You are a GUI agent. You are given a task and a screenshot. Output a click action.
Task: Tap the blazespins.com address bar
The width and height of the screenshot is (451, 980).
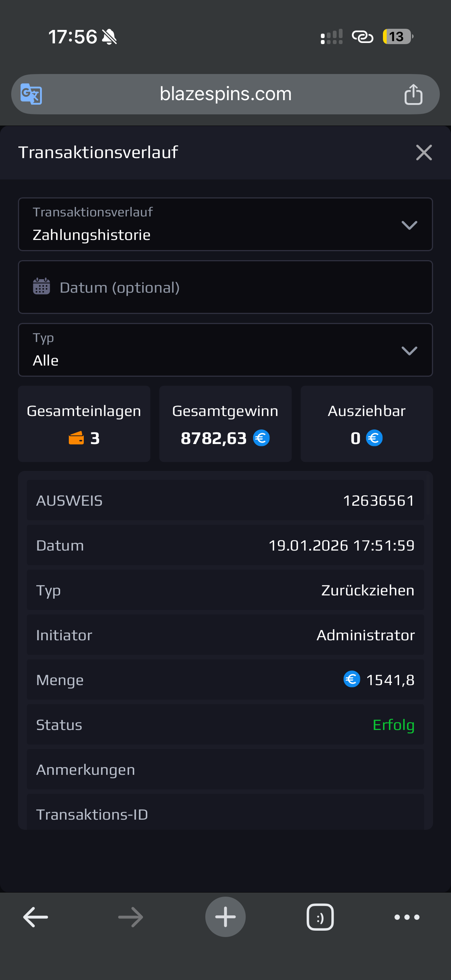pyautogui.click(x=225, y=94)
